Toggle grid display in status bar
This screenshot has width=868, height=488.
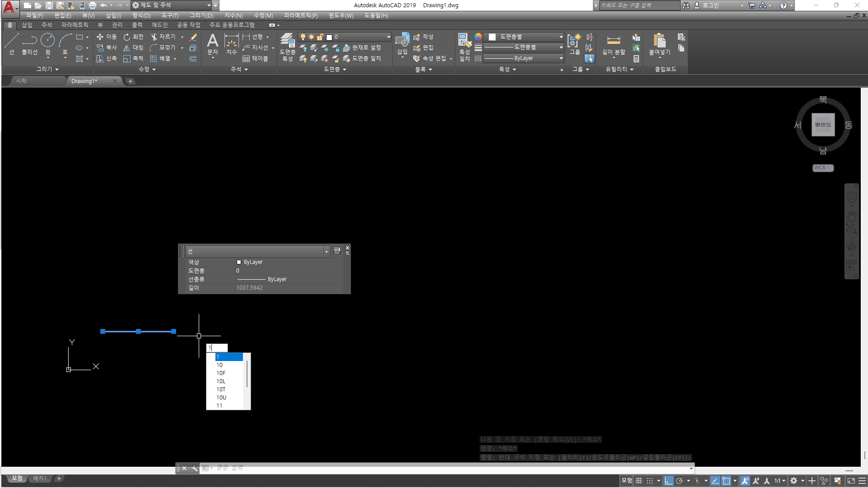click(639, 481)
